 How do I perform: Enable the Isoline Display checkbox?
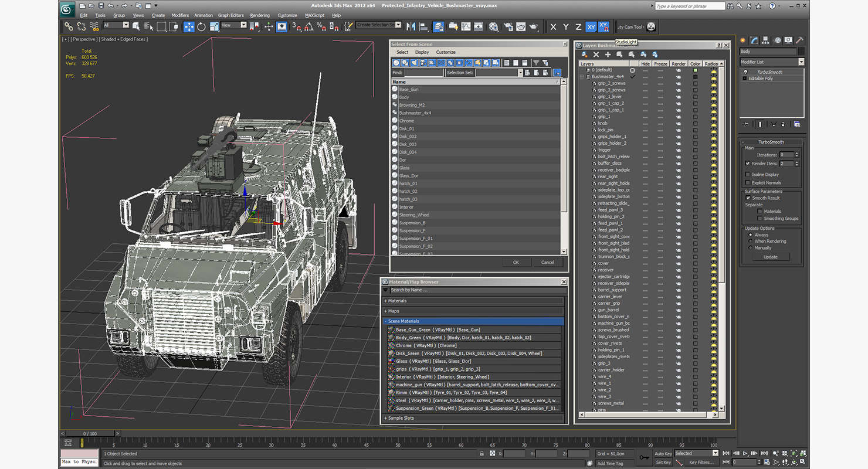tap(748, 175)
